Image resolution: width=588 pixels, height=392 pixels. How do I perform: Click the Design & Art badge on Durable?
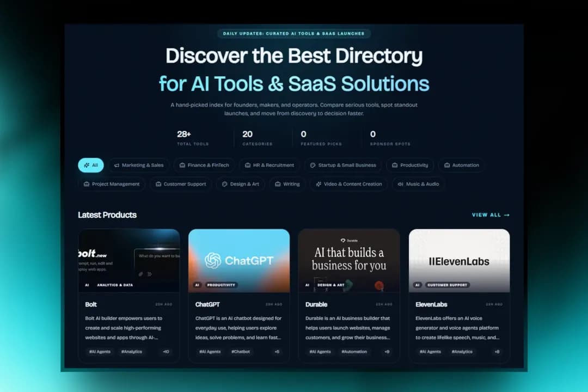331,285
